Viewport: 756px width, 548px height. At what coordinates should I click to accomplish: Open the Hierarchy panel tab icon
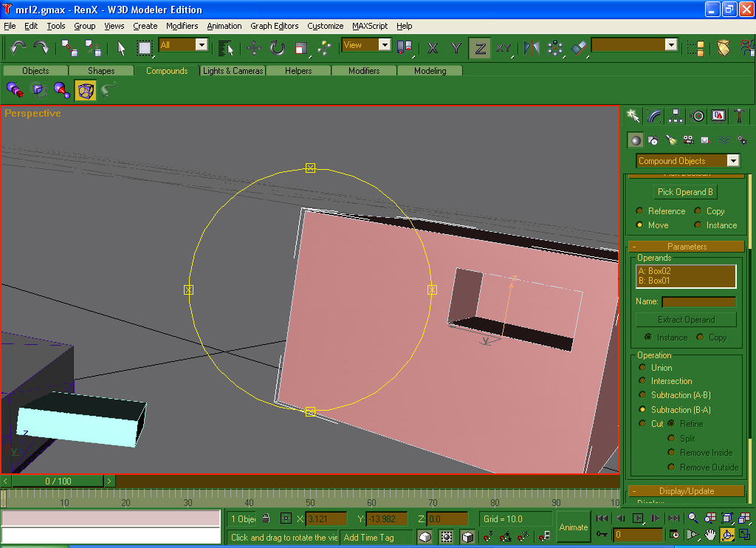click(676, 116)
